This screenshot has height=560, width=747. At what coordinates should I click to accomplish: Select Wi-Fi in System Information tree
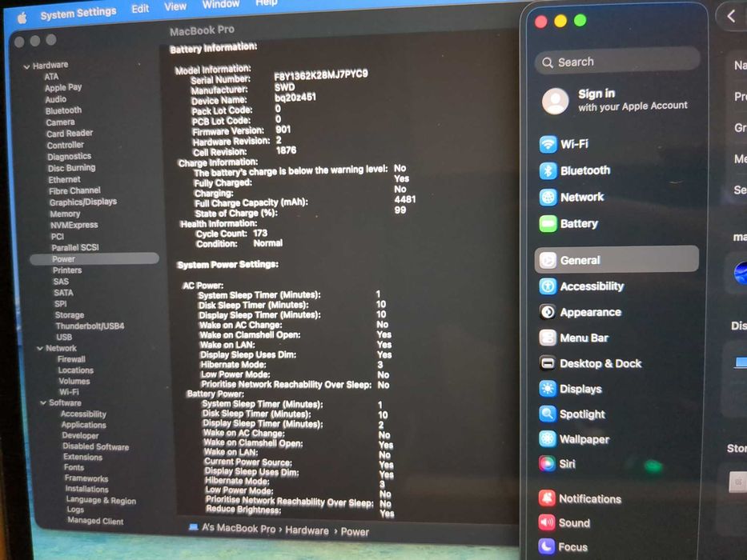(69, 392)
